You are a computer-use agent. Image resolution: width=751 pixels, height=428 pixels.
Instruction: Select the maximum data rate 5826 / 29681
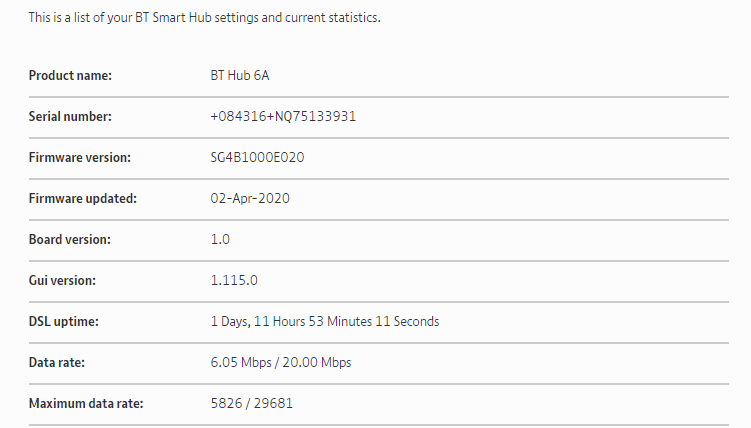click(x=251, y=403)
